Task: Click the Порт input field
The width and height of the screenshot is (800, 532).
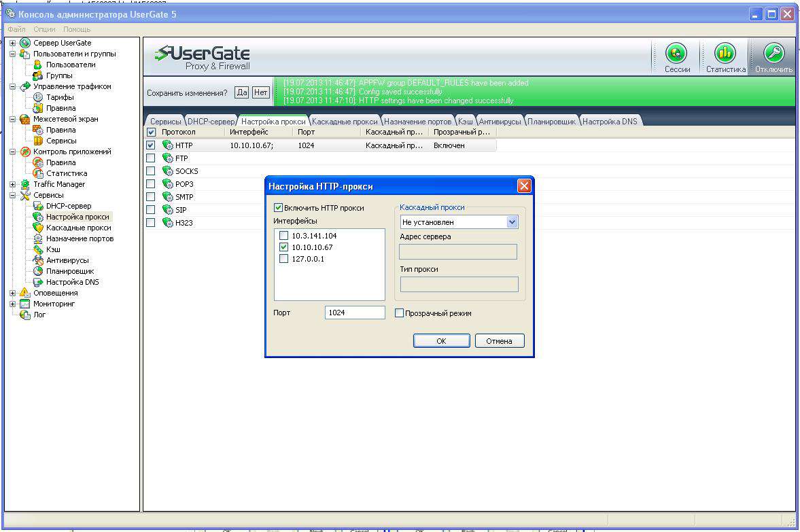Action: click(x=355, y=313)
